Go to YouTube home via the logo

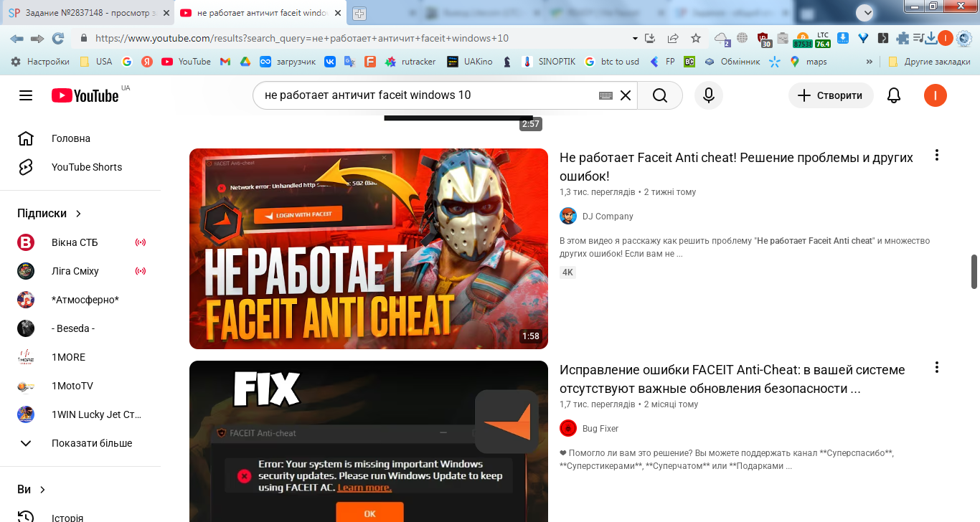click(x=85, y=95)
